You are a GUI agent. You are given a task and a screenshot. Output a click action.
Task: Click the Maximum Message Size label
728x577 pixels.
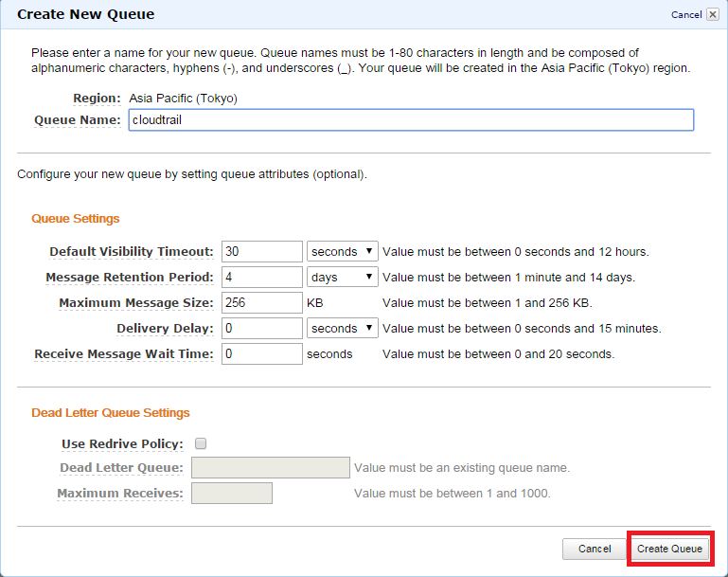136,302
